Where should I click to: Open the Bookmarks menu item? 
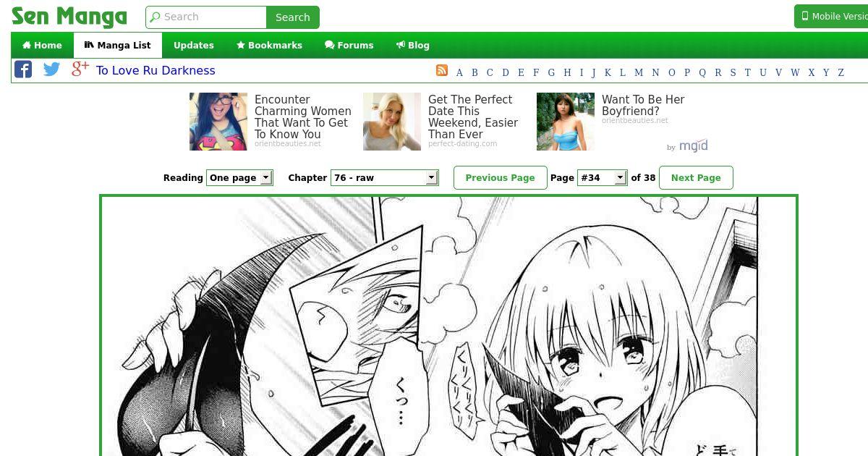click(269, 45)
